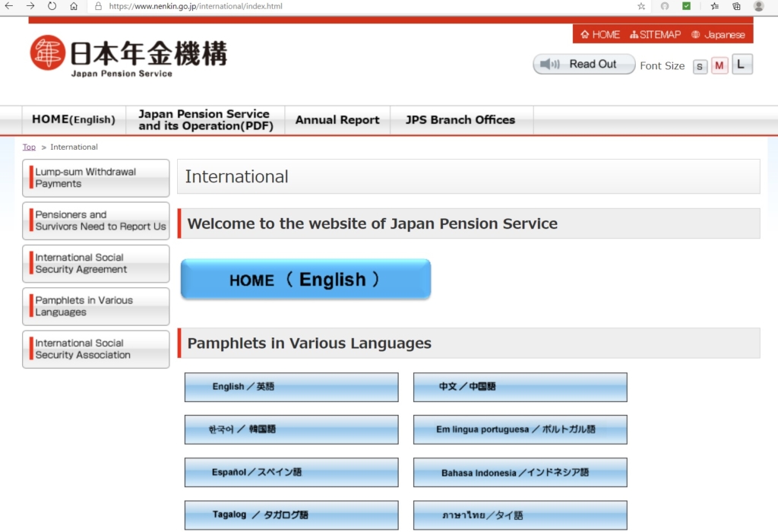Click the browser forward arrow

(x=30, y=6)
